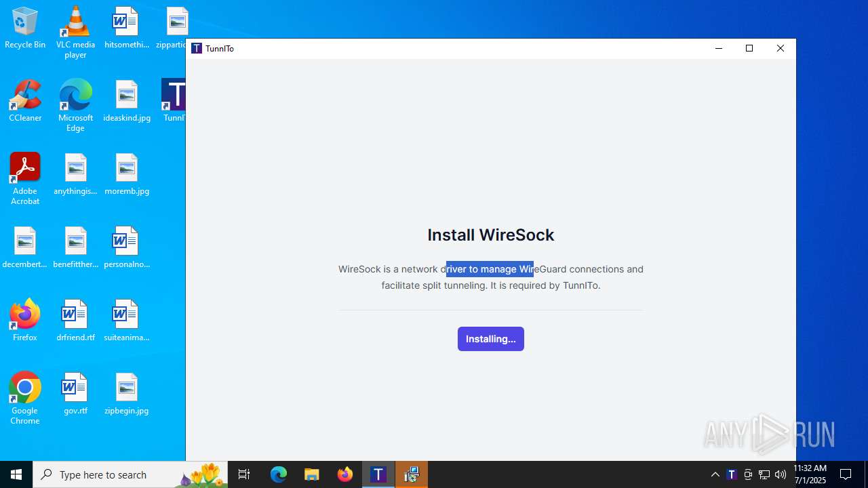Select the Adobe Acrobat desktop shortcut

[25, 178]
